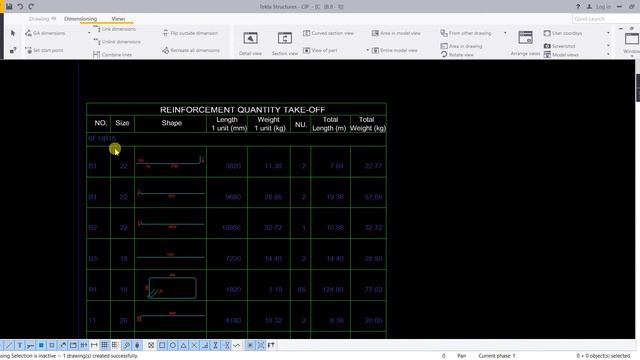
Task: Click Entire model view
Action: [395, 50]
